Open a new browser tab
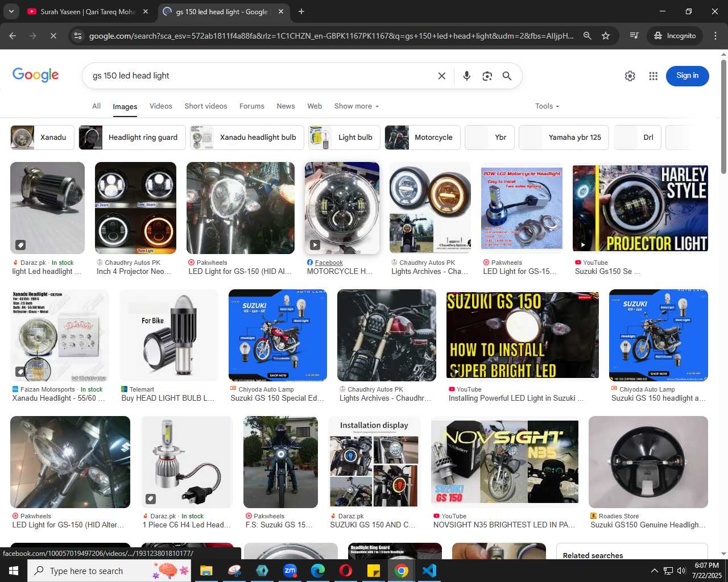The image size is (728, 582). 301,11
